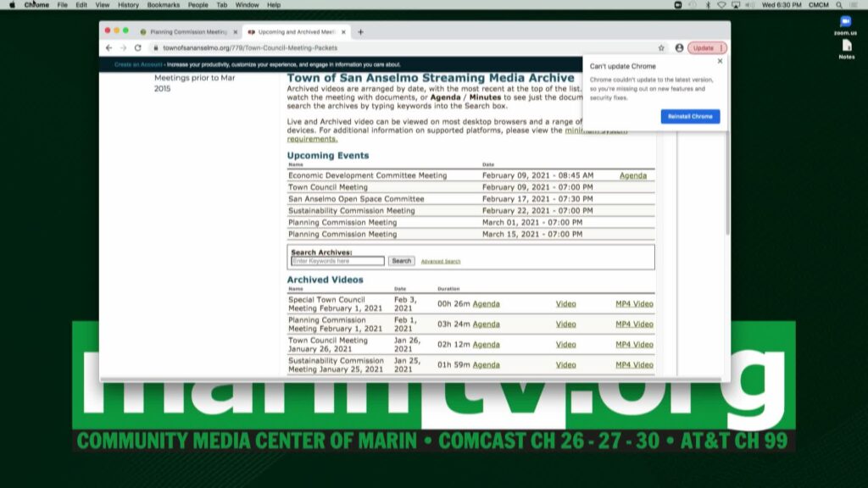Viewport: 868px width, 488px height.
Task: Open Agenda for Town Council January 26 meeting
Action: (486, 344)
